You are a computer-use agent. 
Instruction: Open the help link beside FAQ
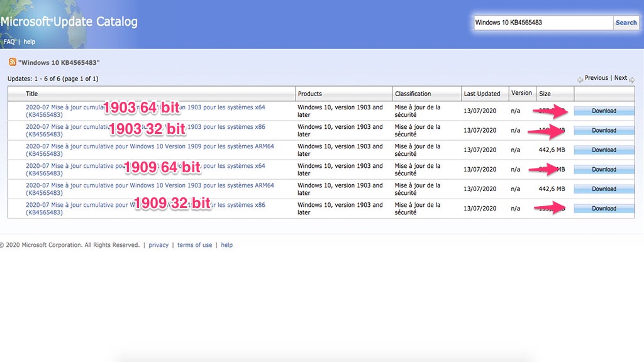click(x=29, y=41)
